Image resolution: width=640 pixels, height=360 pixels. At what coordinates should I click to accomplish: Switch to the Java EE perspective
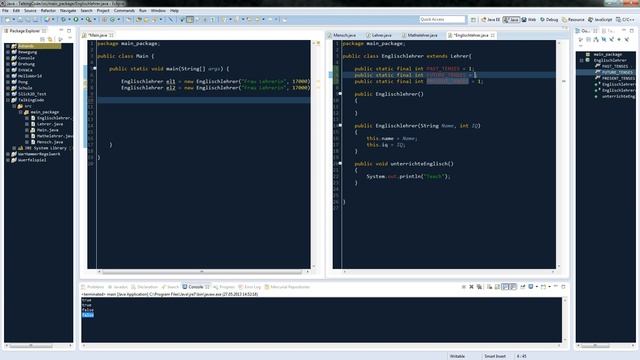tap(491, 20)
